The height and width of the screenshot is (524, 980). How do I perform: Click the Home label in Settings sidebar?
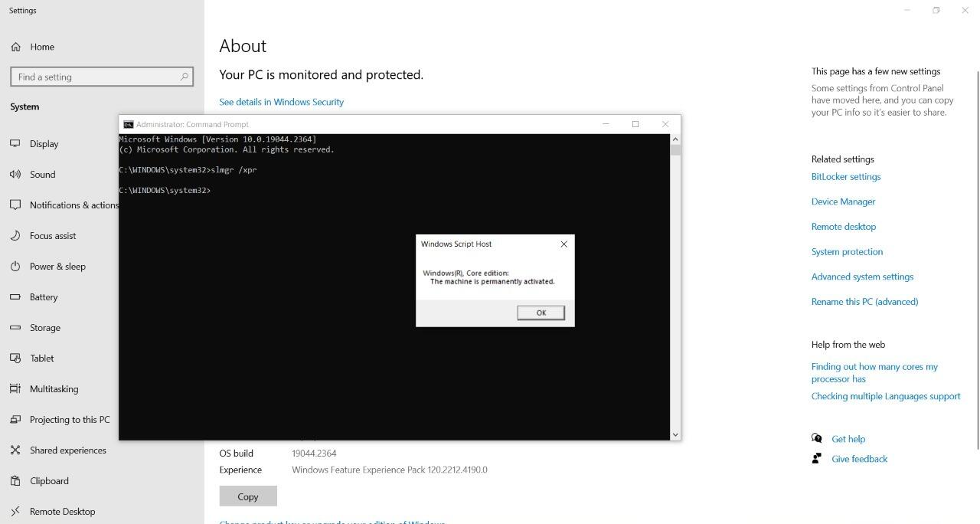coord(42,47)
